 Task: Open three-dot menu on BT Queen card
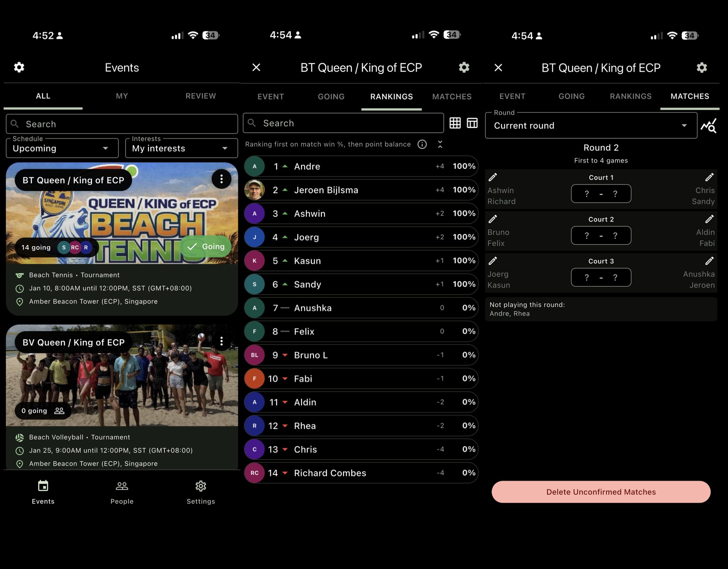click(x=221, y=180)
